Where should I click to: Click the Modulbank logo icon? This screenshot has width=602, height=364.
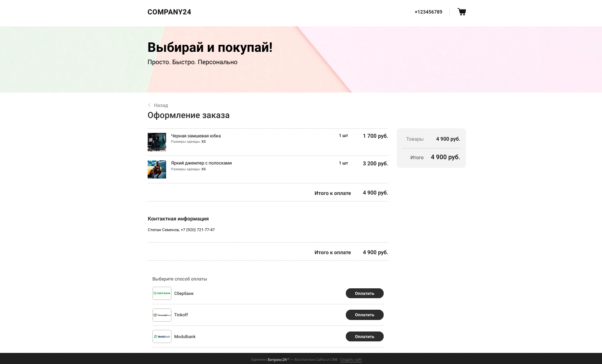click(162, 336)
